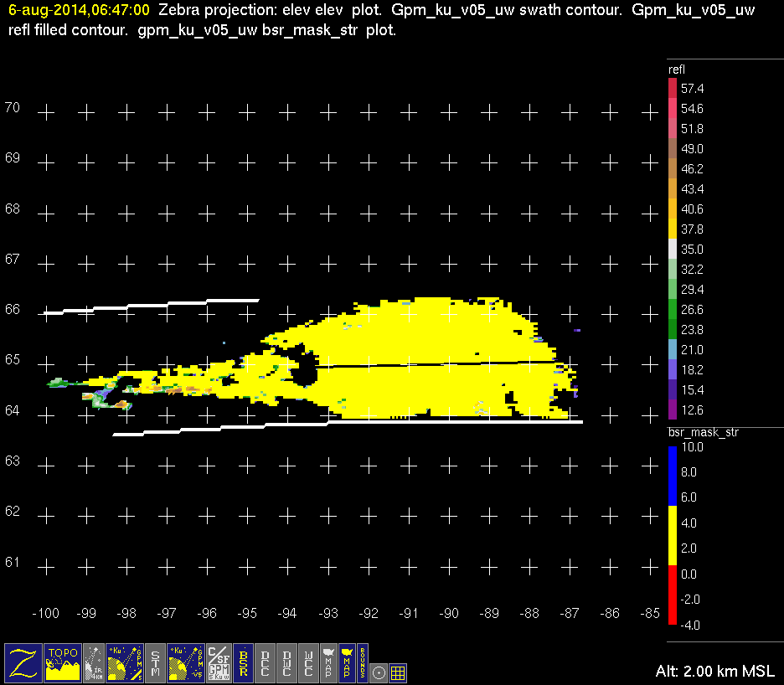Viewport: 784px width, 685px height.
Task: Click the DCC icon
Action: tap(266, 662)
